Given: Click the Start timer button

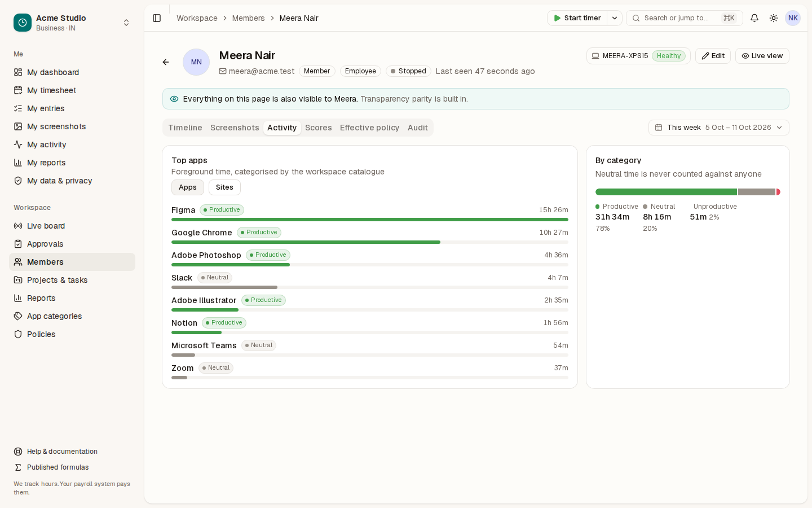Looking at the screenshot, I should coord(577,18).
